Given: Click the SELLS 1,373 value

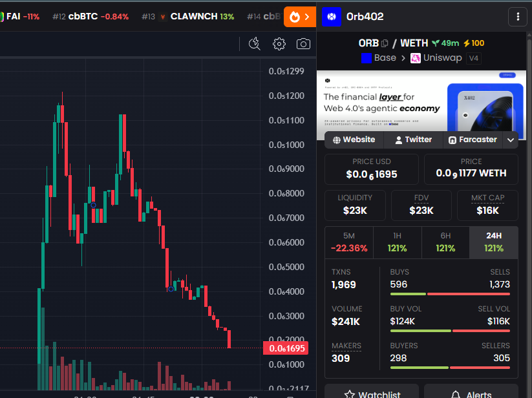Looking at the screenshot, I should 500,284.
